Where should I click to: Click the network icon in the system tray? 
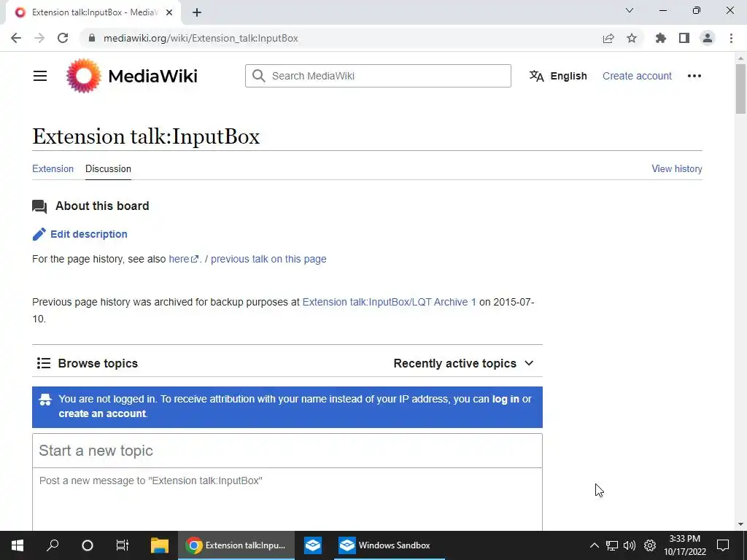612,545
